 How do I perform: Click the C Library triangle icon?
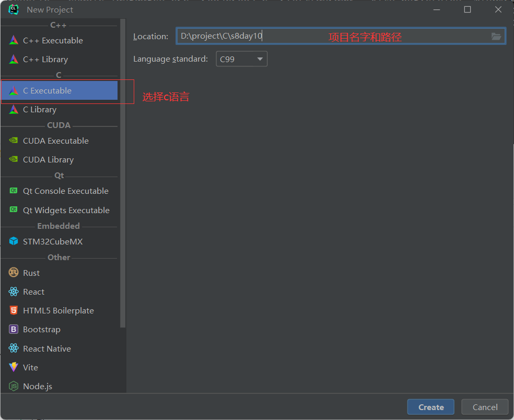14,109
